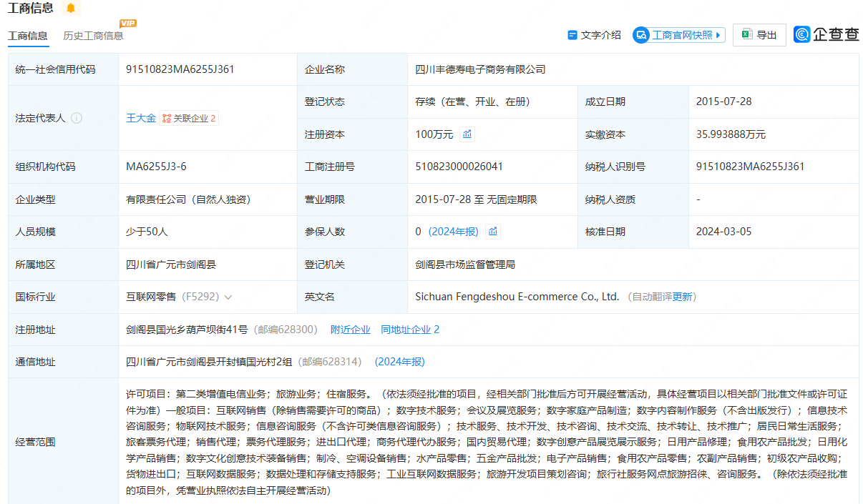The image size is (863, 504).
Task: Export data with the Excel 导出 button
Action: pos(759,35)
